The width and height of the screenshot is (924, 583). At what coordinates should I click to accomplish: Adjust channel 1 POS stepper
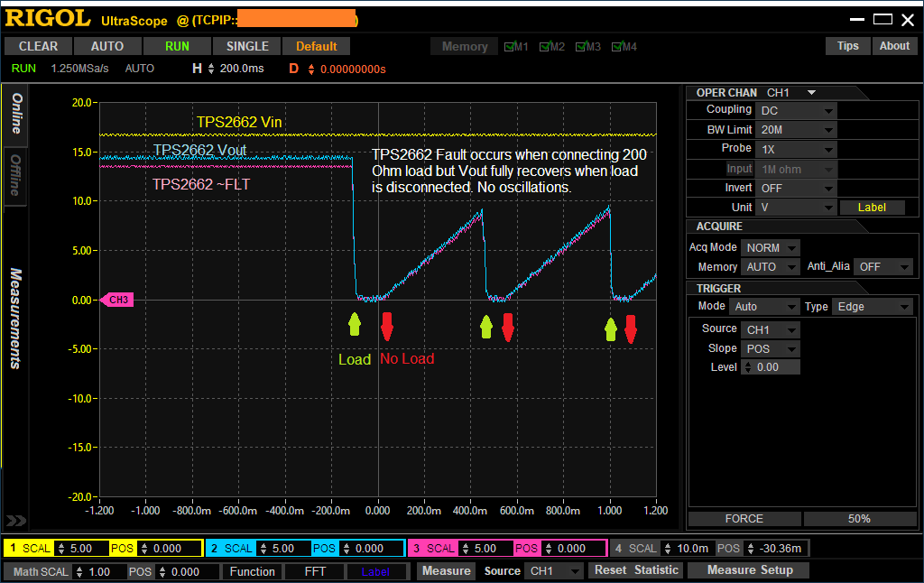click(x=143, y=549)
